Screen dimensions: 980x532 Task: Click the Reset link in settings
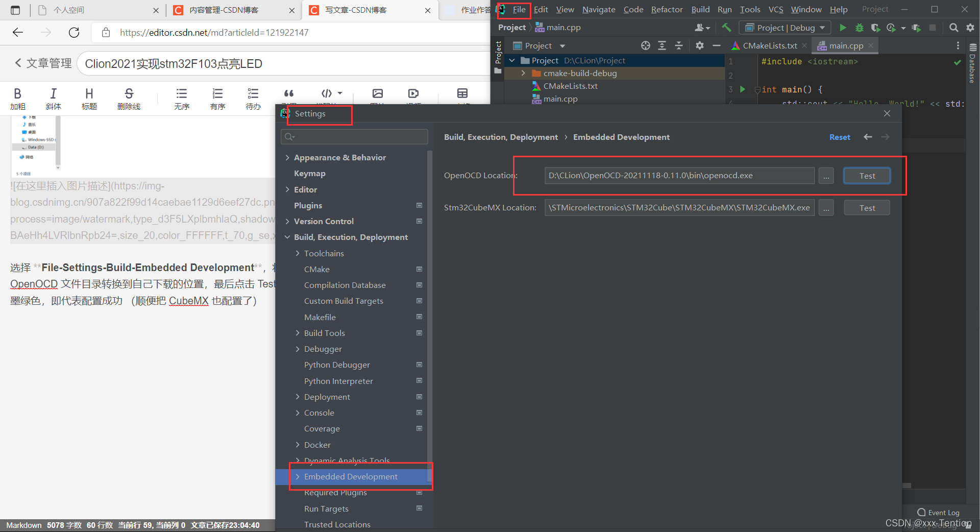[x=839, y=137]
